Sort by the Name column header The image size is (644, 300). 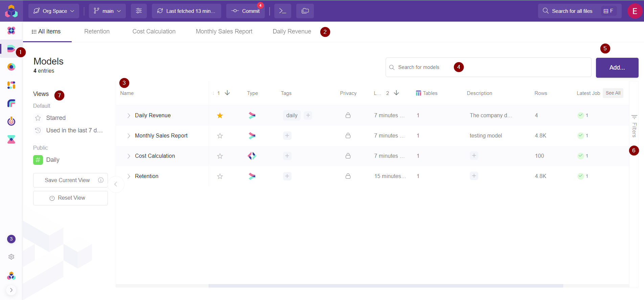pos(127,93)
